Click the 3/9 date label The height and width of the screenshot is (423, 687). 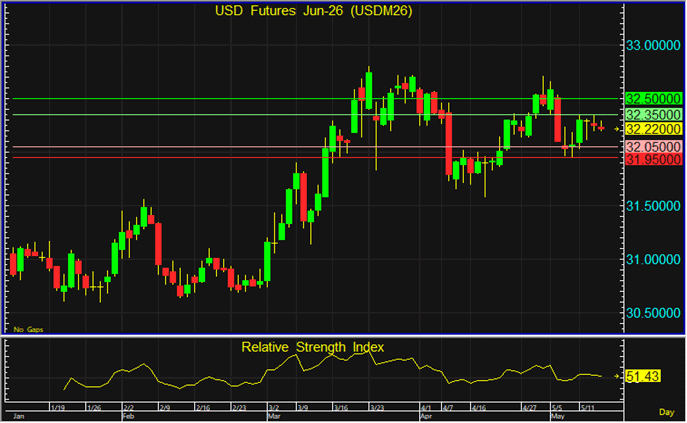point(303,408)
